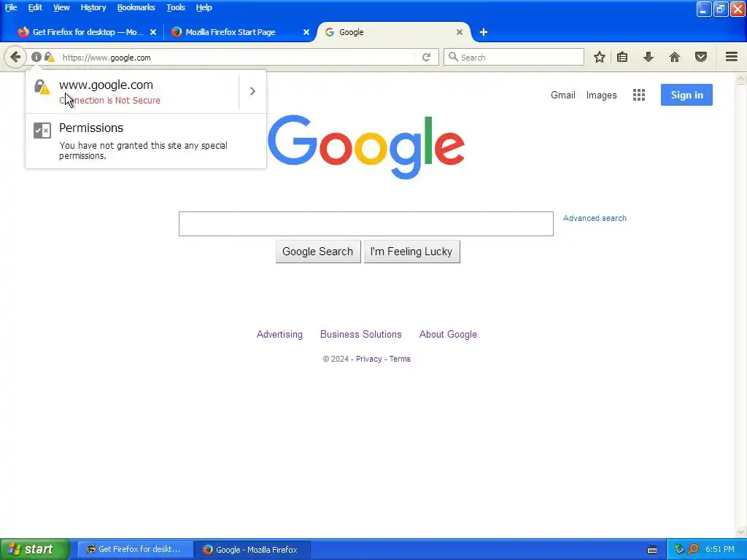Open the File menu
This screenshot has width=747, height=560.
click(x=11, y=7)
